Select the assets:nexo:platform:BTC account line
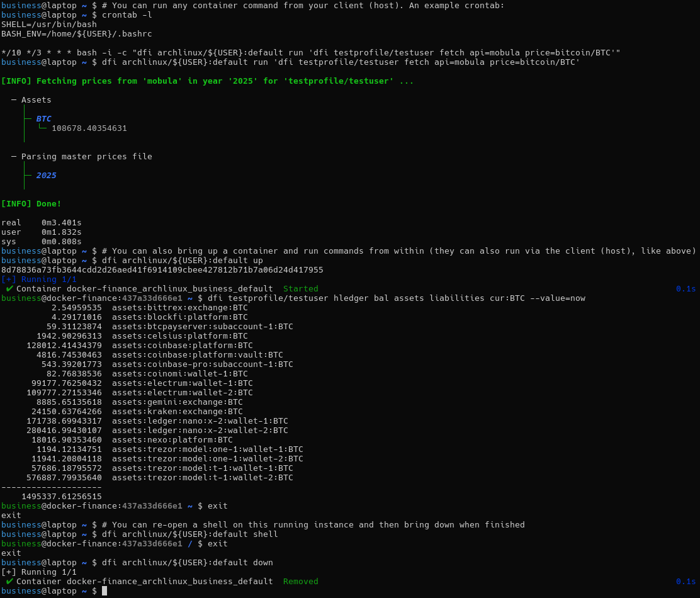 click(172, 439)
